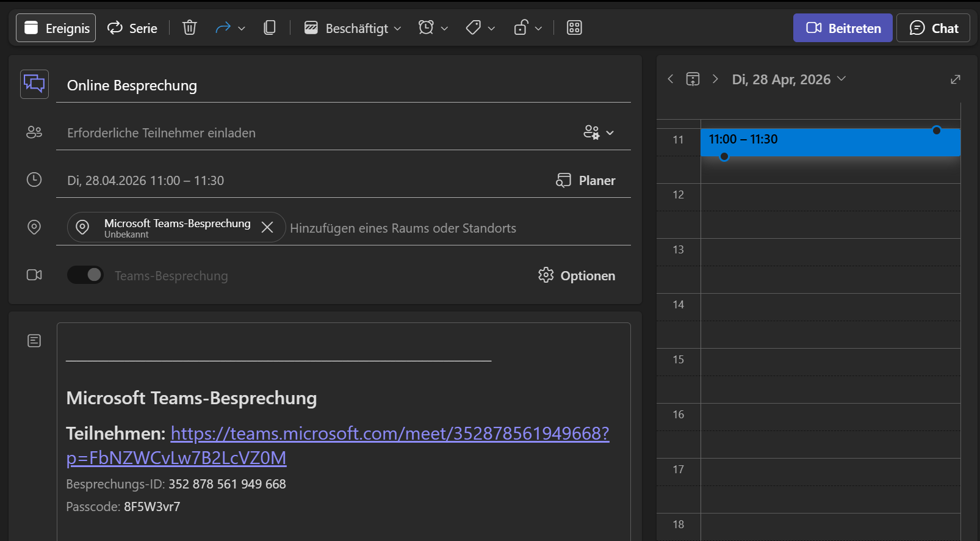980x541 pixels.
Task: Click the reminder alarm clock icon
Action: 426,27
